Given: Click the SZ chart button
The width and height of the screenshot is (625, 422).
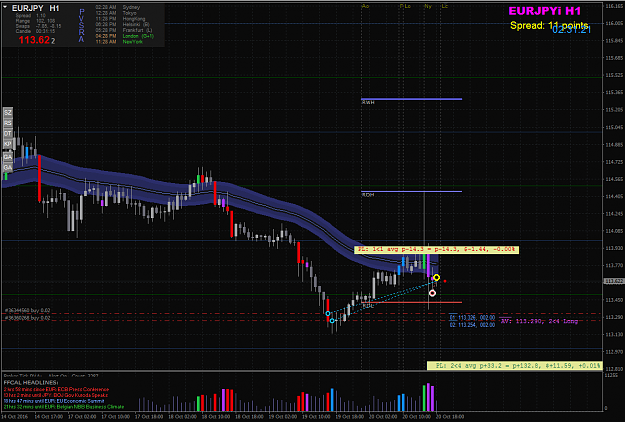Looking at the screenshot, I should 8,113.
